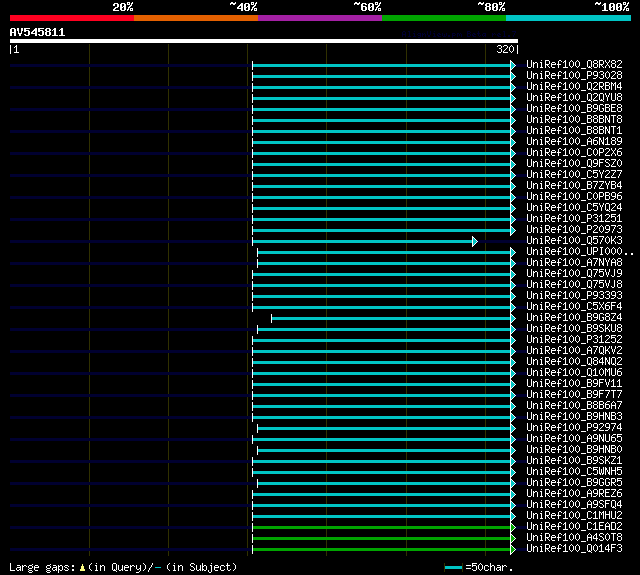Open the UniRef100_P93028 hit link
Viewport: 640px width, 575px height.
click(574, 75)
